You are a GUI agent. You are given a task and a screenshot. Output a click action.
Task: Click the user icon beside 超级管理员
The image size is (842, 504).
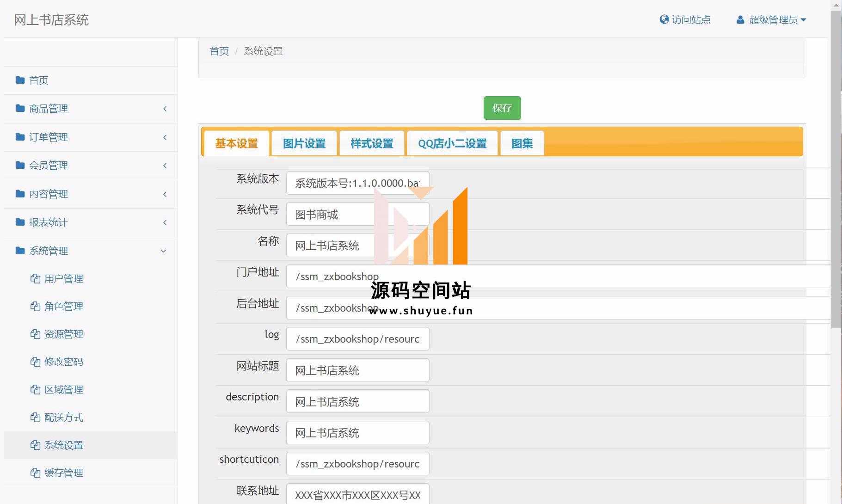[740, 20]
